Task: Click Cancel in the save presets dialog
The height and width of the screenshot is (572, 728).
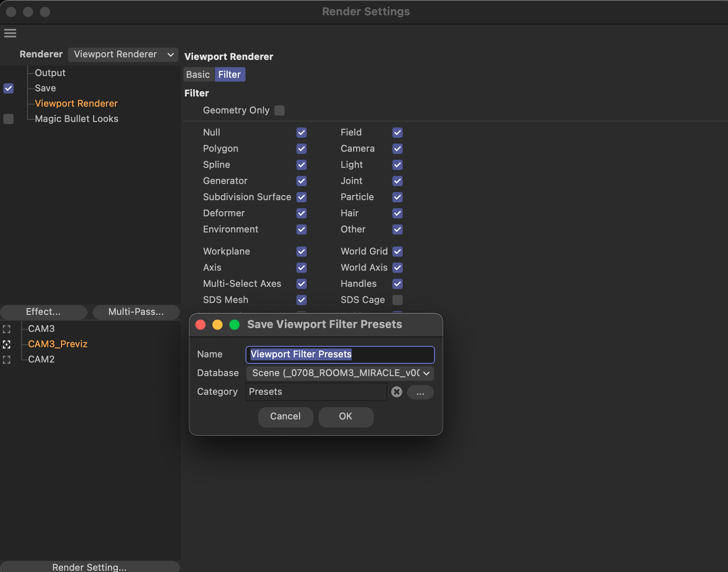Action: [x=285, y=416]
